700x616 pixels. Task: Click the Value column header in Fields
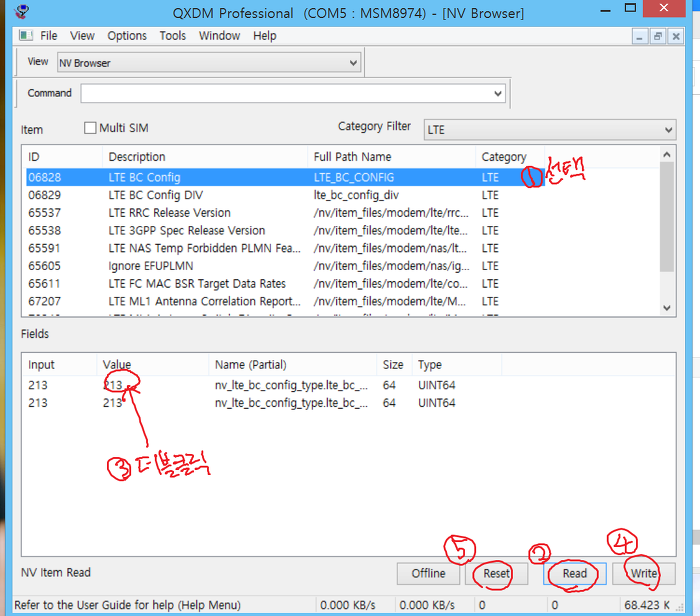pos(152,365)
